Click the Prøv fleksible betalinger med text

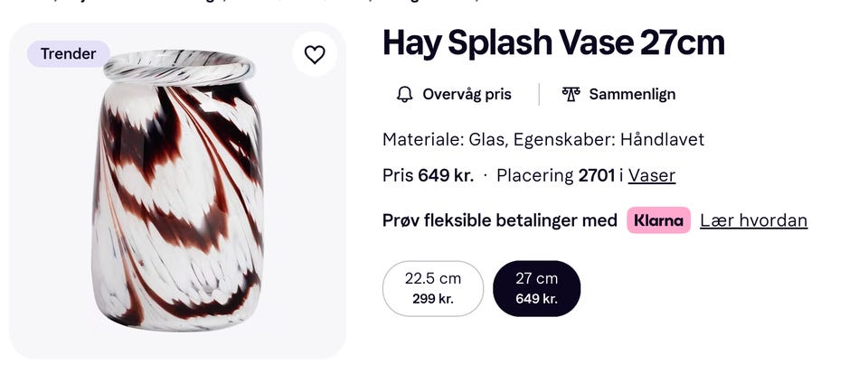pos(500,220)
